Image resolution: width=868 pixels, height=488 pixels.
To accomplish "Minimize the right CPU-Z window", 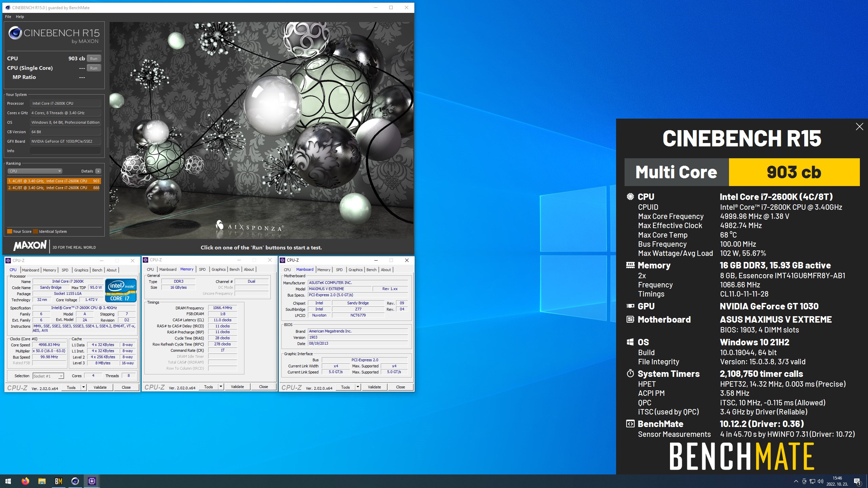I will pyautogui.click(x=376, y=260).
